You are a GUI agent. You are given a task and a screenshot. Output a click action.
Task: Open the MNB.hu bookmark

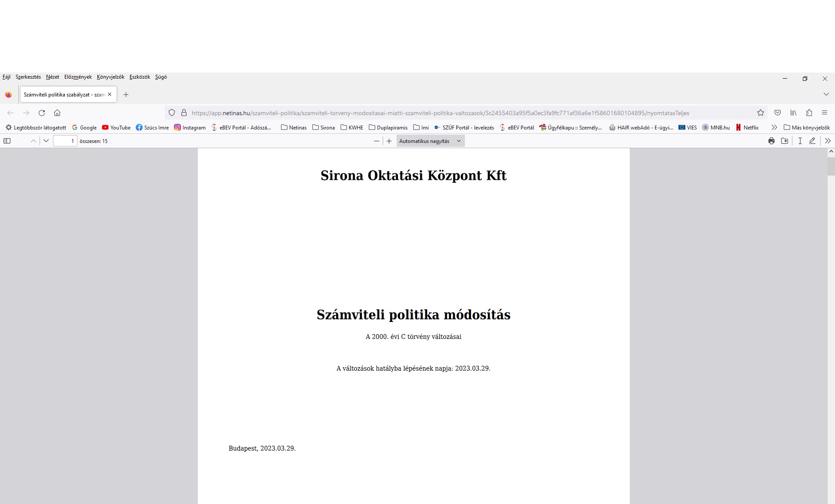[716, 127]
